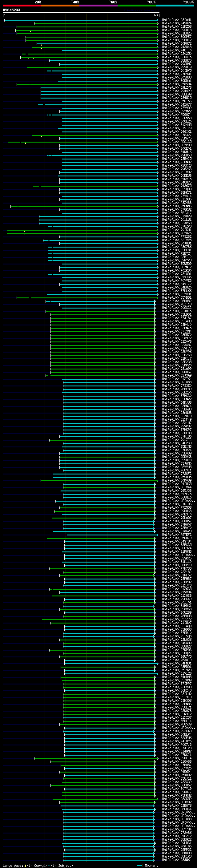The width and height of the screenshot is (197, 868).
Task: Click the cyan alignment bar for UniRef100_A8IAN1
Action: pyautogui.click(x=81, y=20)
